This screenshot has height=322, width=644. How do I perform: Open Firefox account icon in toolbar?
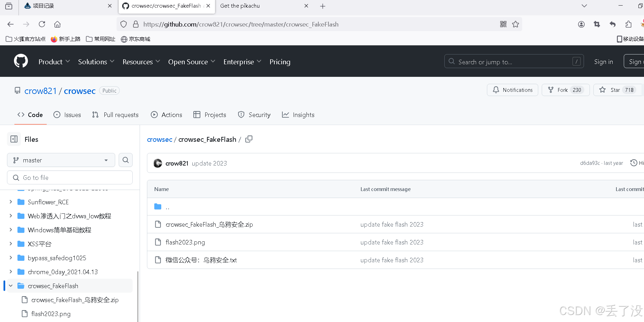coord(581,24)
